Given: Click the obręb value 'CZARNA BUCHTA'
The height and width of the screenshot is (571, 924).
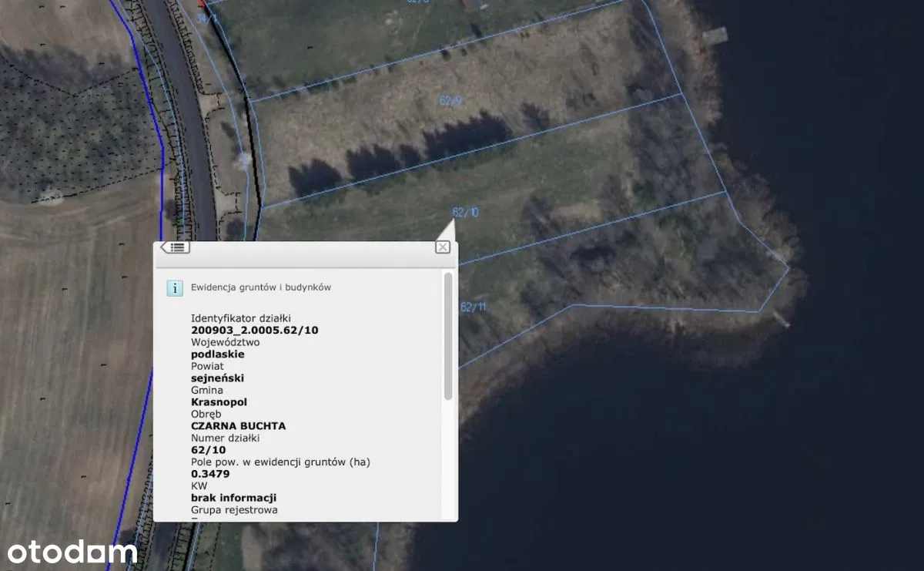Looking at the screenshot, I should point(238,425).
